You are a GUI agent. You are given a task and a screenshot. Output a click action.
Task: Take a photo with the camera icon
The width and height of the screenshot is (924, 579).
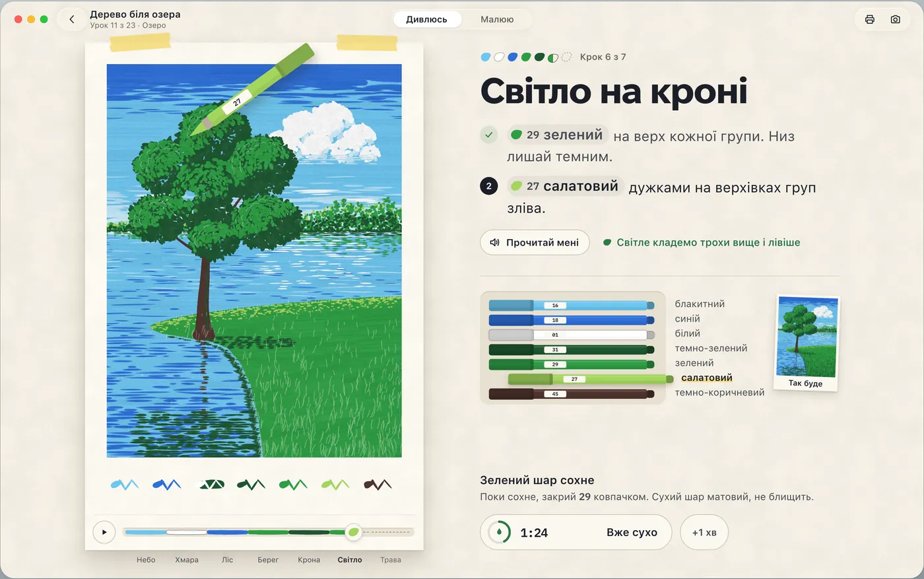pos(895,20)
